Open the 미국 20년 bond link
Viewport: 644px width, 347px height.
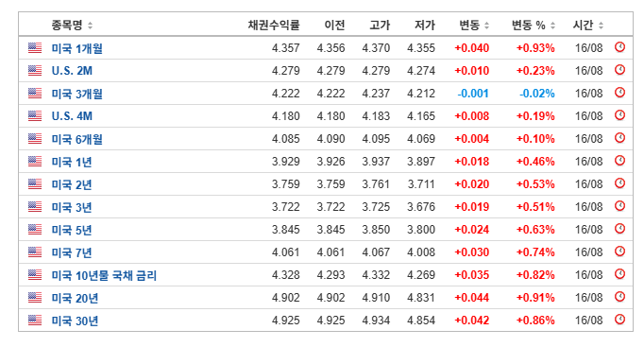click(75, 298)
